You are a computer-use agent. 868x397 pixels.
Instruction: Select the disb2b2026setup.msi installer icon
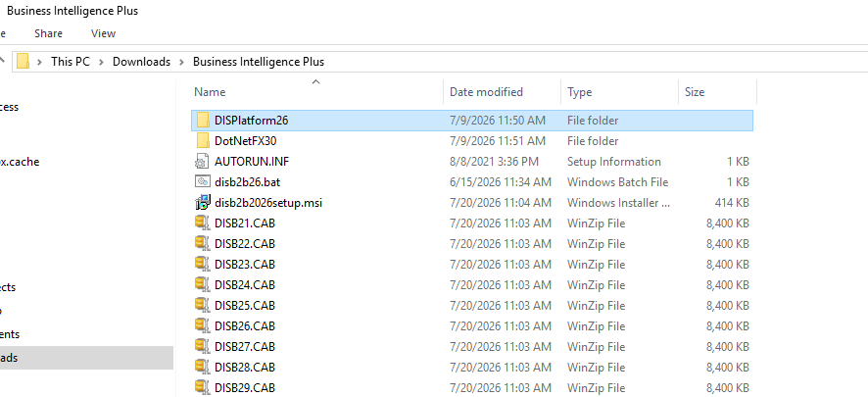[203, 203]
